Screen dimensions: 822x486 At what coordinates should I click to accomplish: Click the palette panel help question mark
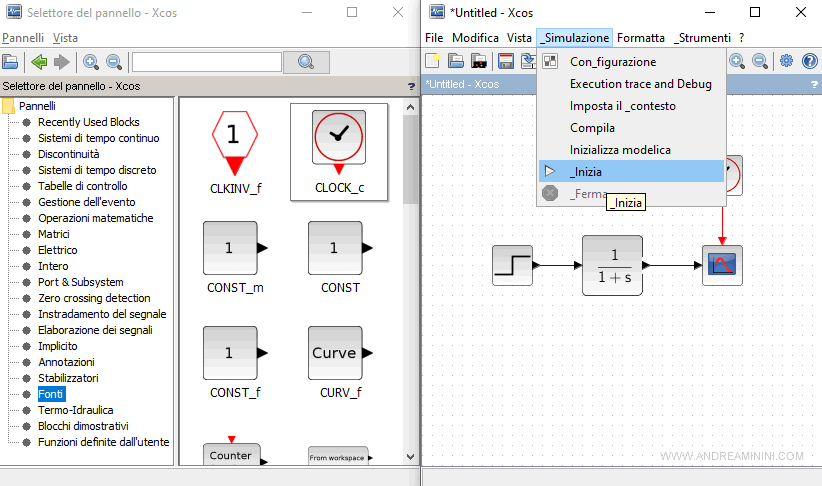point(411,87)
